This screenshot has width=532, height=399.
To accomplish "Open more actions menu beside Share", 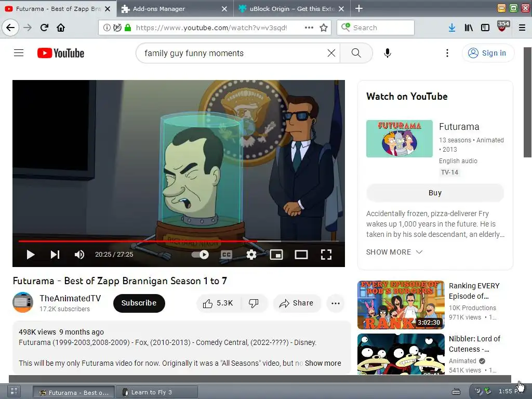I will (336, 303).
